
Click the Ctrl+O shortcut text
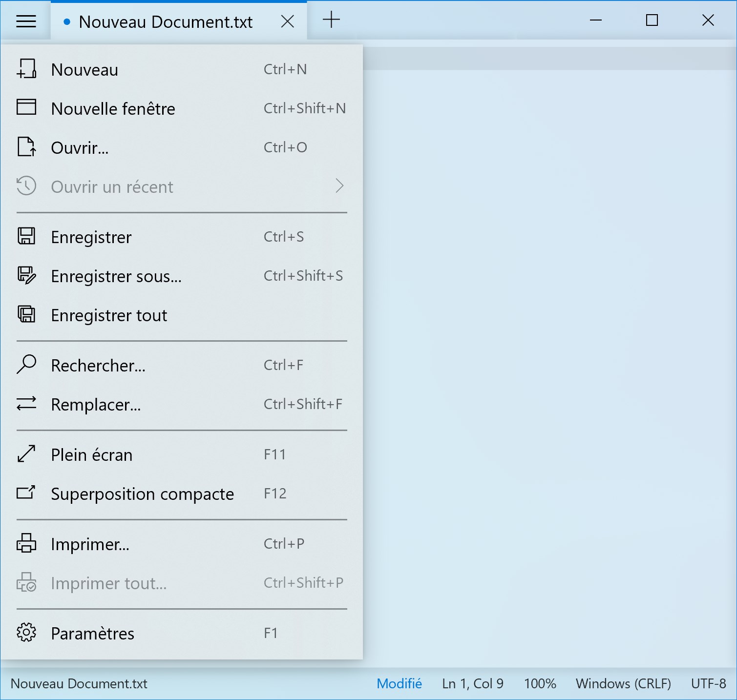(x=285, y=147)
